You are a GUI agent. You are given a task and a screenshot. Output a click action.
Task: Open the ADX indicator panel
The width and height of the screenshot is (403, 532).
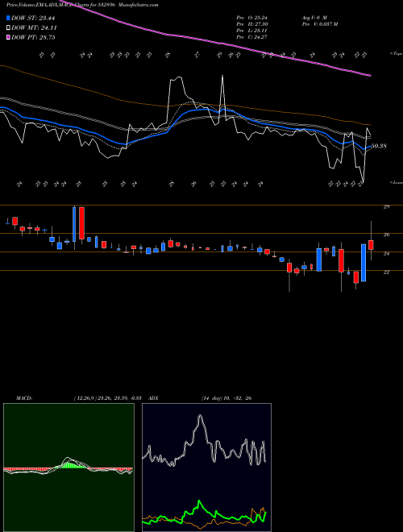[206, 468]
